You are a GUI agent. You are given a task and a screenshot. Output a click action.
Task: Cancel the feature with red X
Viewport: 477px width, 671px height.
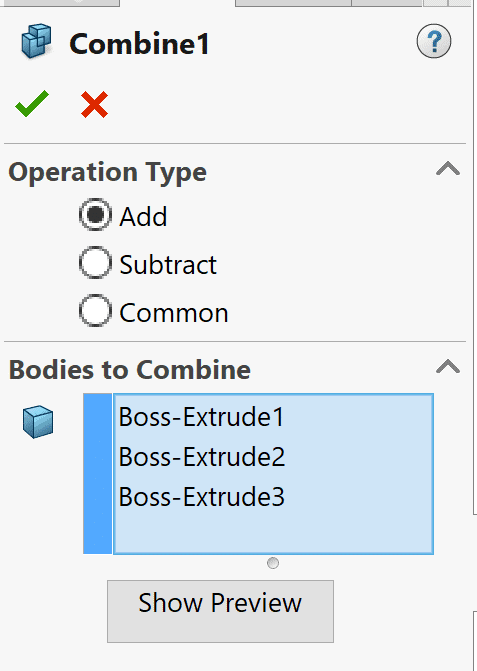pos(94,104)
